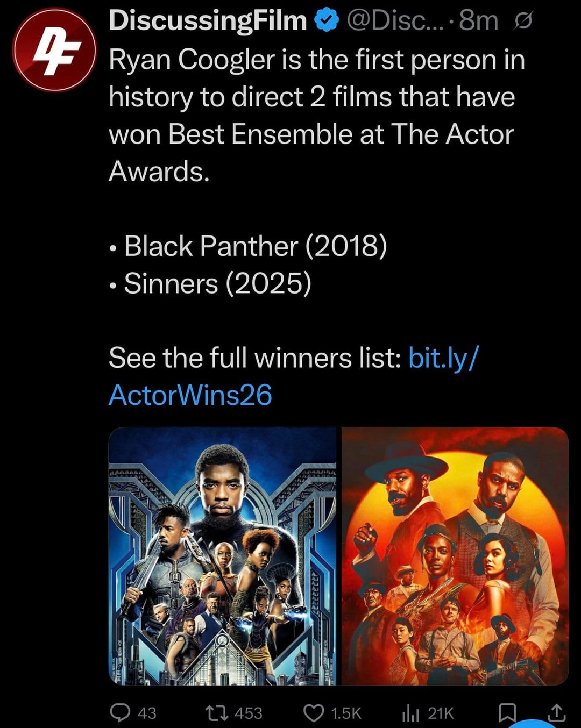This screenshot has width=581, height=728.
Task: Tap the repost arrows icon
Action: click(217, 713)
